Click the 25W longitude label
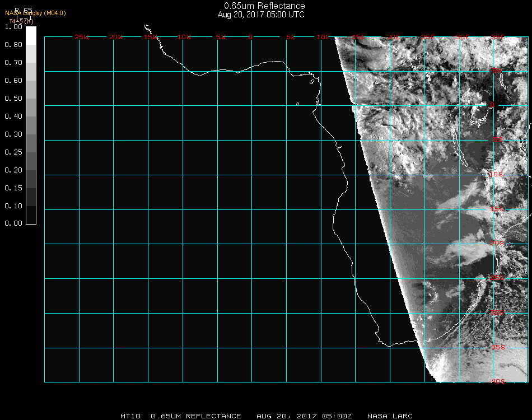532x420 pixels. pyautogui.click(x=81, y=37)
